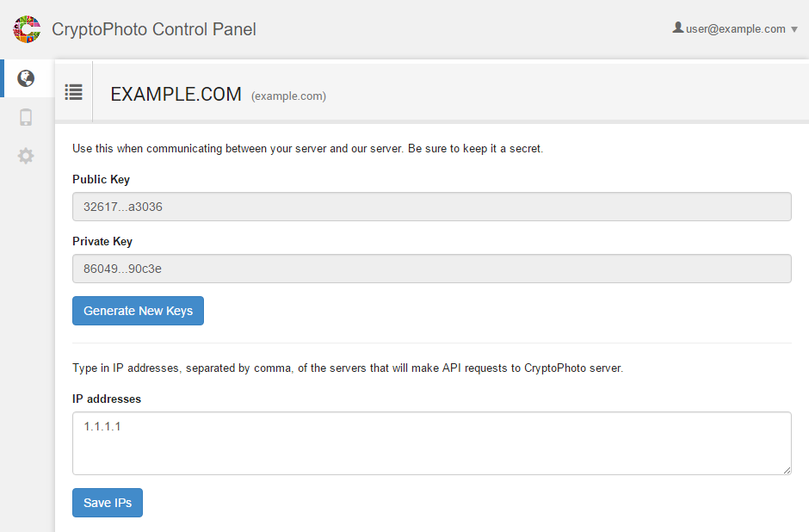The width and height of the screenshot is (809, 532).
Task: Open the gear settings sidebar icon
Action: (26, 156)
